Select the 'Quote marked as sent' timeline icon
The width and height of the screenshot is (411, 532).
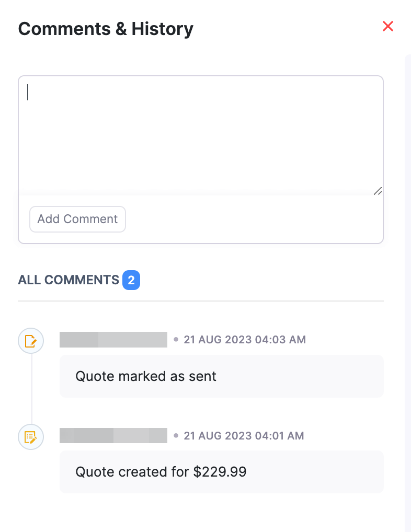coord(31,342)
